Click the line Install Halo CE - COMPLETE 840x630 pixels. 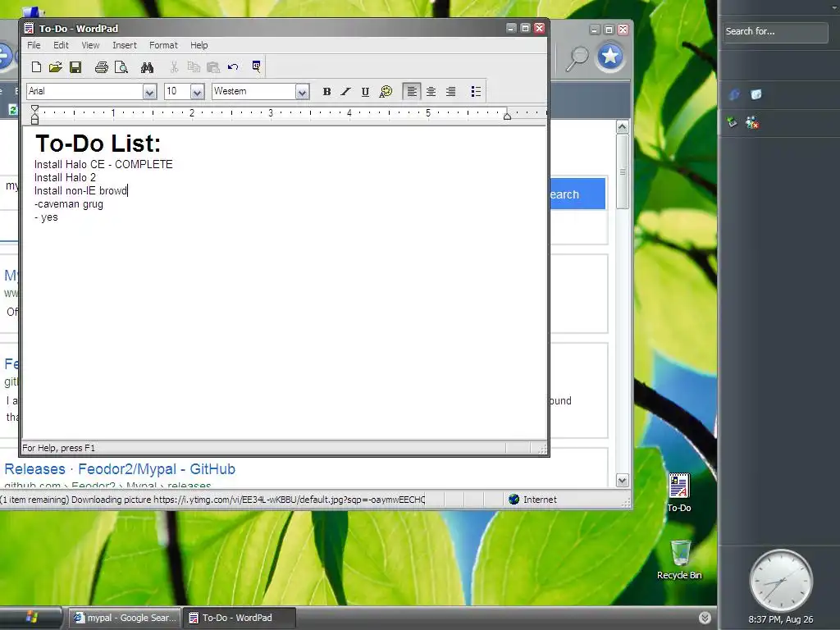[x=103, y=164]
